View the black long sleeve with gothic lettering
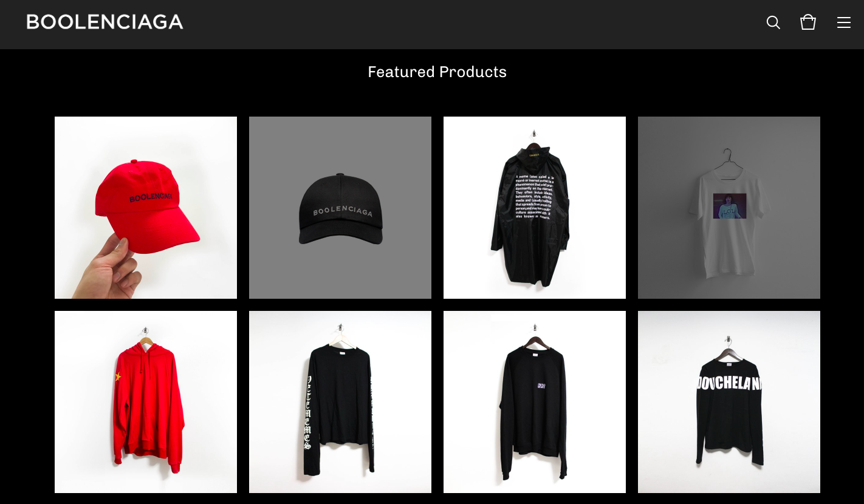Screen dimensions: 864x504 pos(340,402)
